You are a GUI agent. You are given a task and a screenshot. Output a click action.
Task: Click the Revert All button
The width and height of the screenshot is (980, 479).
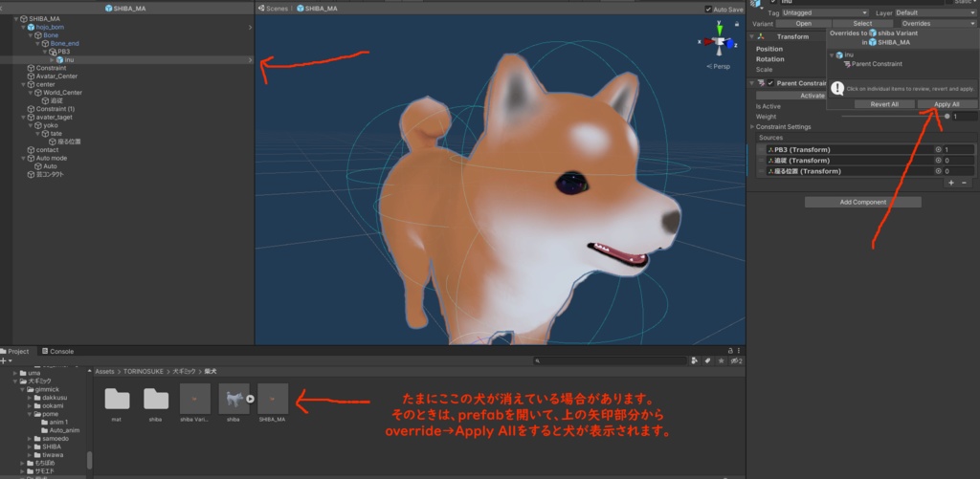coord(883,104)
